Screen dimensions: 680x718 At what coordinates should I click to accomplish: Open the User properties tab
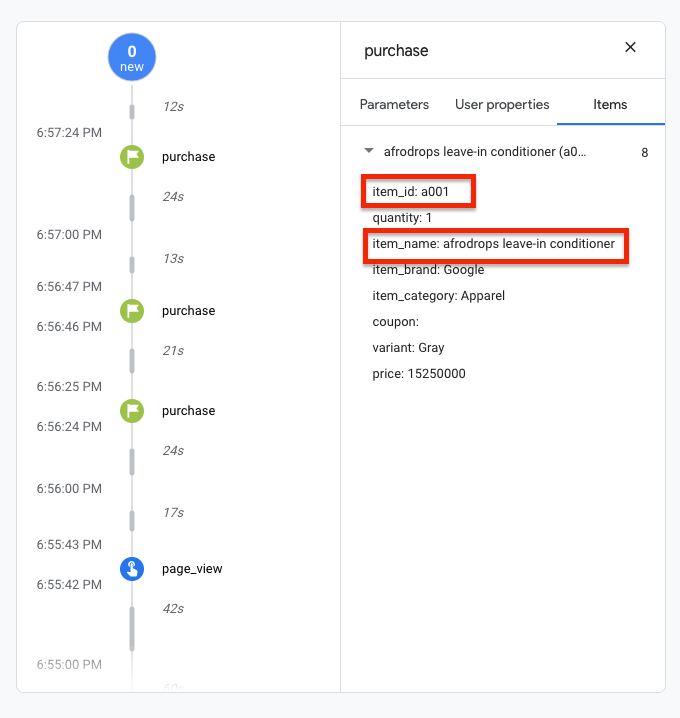tap(502, 104)
